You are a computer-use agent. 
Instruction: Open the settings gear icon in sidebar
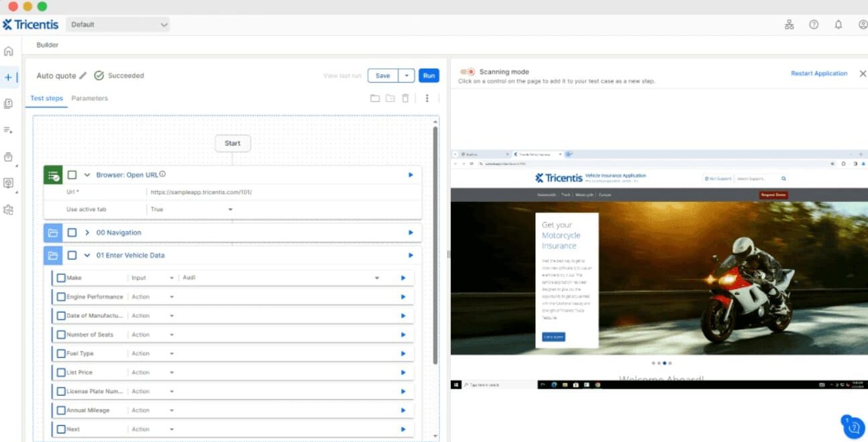tap(8, 210)
